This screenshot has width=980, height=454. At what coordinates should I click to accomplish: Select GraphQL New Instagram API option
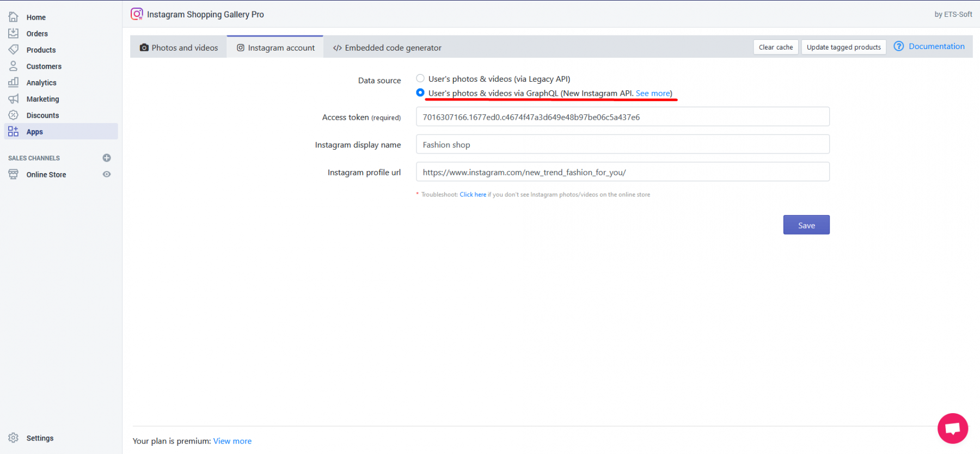(x=420, y=93)
